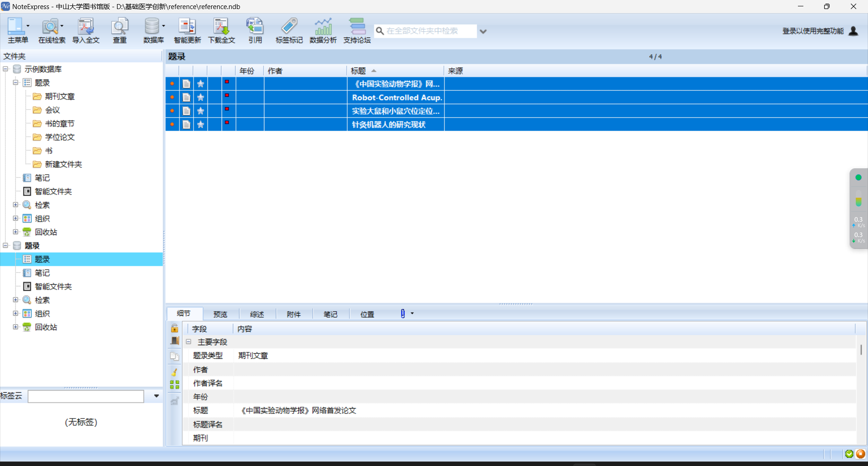Expand 组织 node under 示例数据库

click(x=16, y=218)
